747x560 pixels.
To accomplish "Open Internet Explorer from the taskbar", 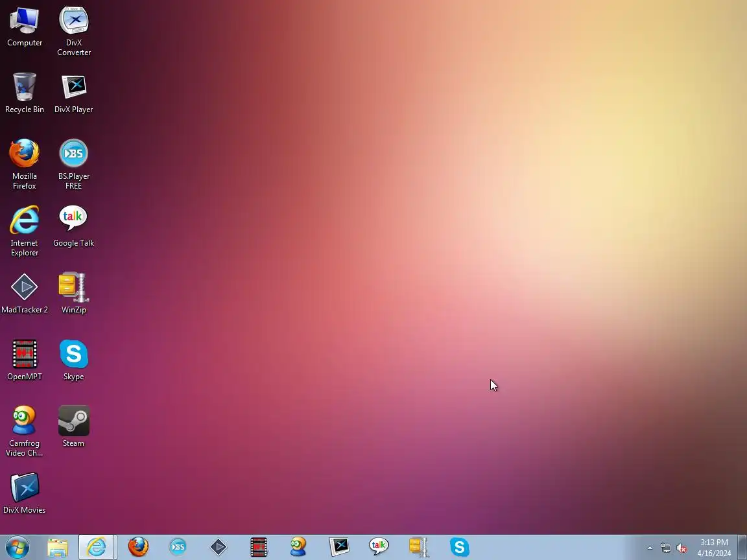I will (96, 547).
